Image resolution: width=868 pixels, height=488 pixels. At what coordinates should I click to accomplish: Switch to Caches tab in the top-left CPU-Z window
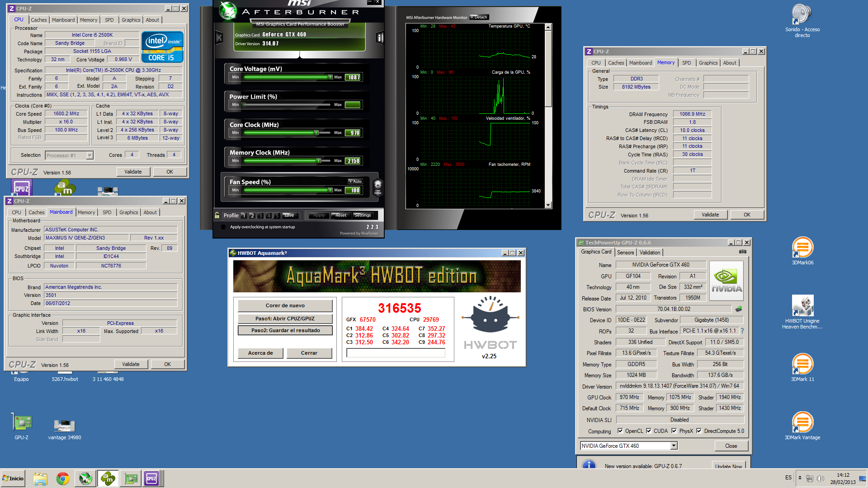(38, 20)
